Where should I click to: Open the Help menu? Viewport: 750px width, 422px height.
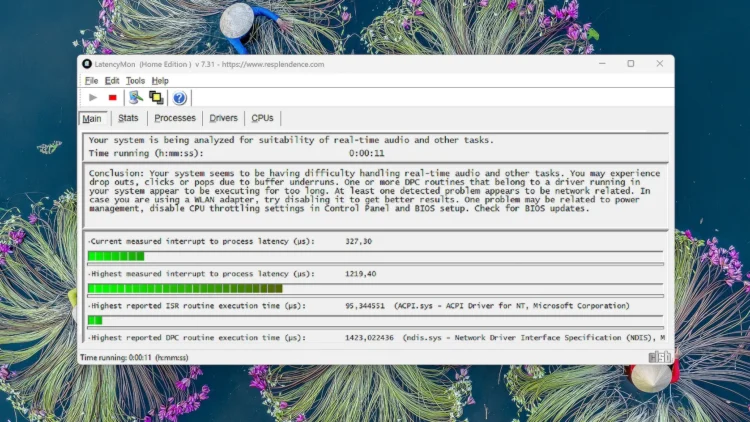click(x=160, y=81)
